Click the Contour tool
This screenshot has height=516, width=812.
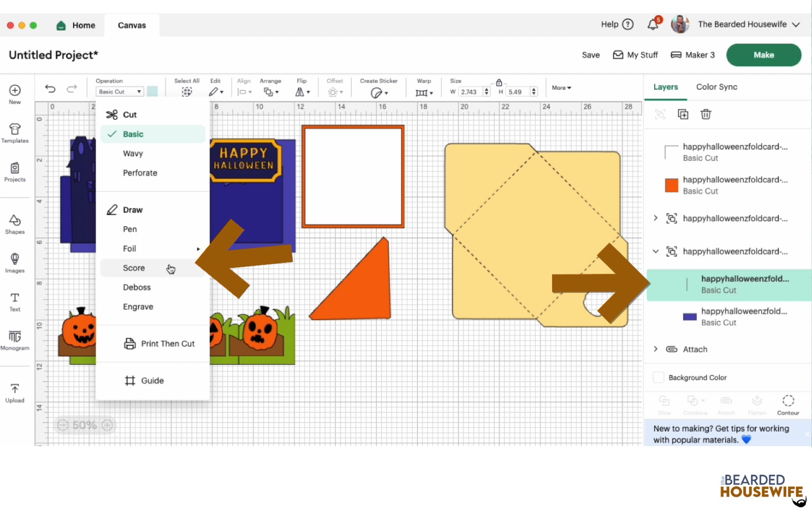point(788,404)
